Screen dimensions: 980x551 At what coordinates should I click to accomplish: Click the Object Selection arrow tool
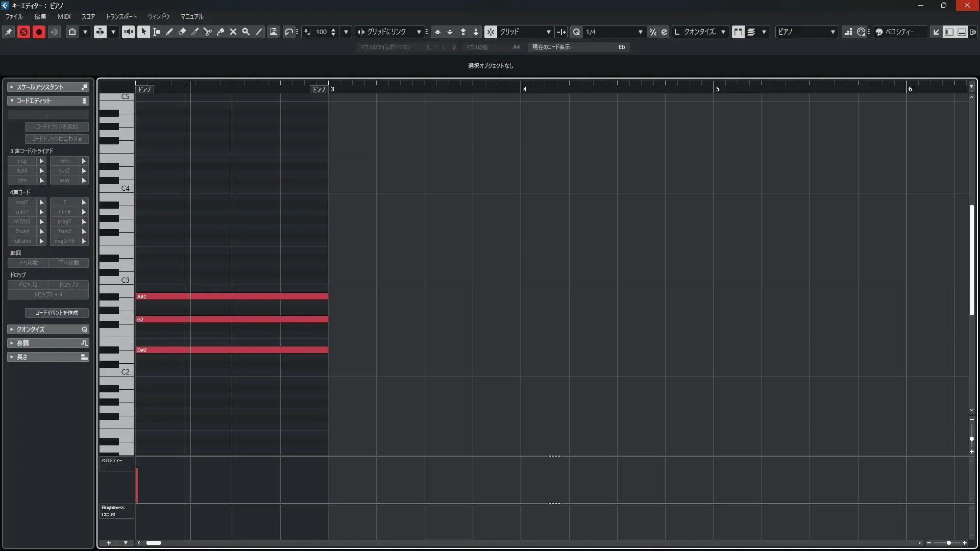coord(144,32)
